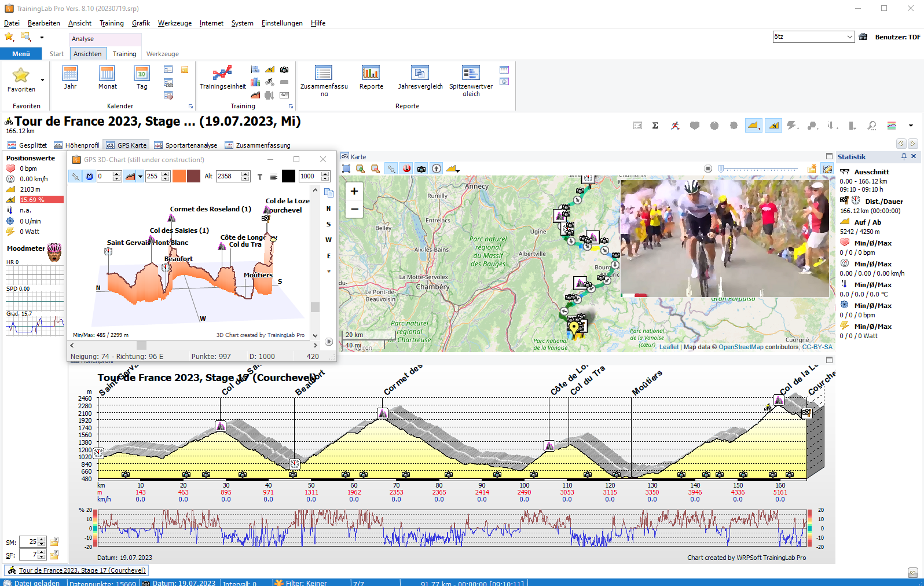Expand the Favoriten dropdown arrow

tap(42, 80)
